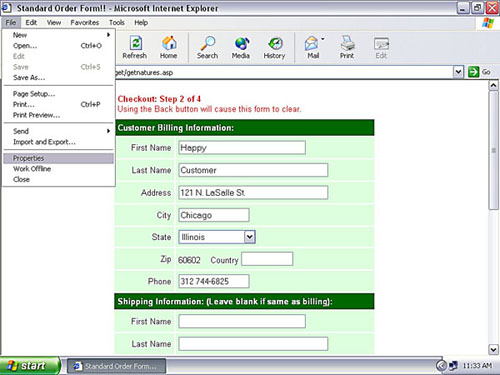Open the Media toolbar button
500x375 pixels.
click(241, 47)
